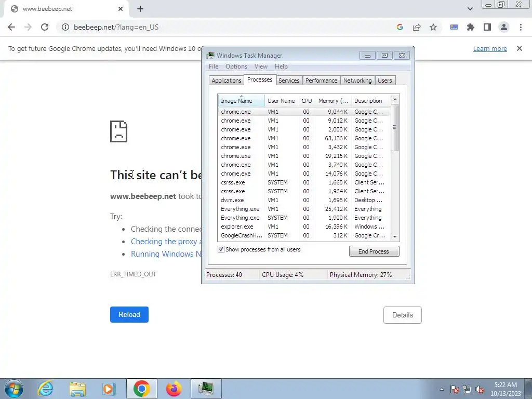Open the Windows Start orb
Image resolution: width=532 pixels, height=399 pixels.
[x=14, y=389]
